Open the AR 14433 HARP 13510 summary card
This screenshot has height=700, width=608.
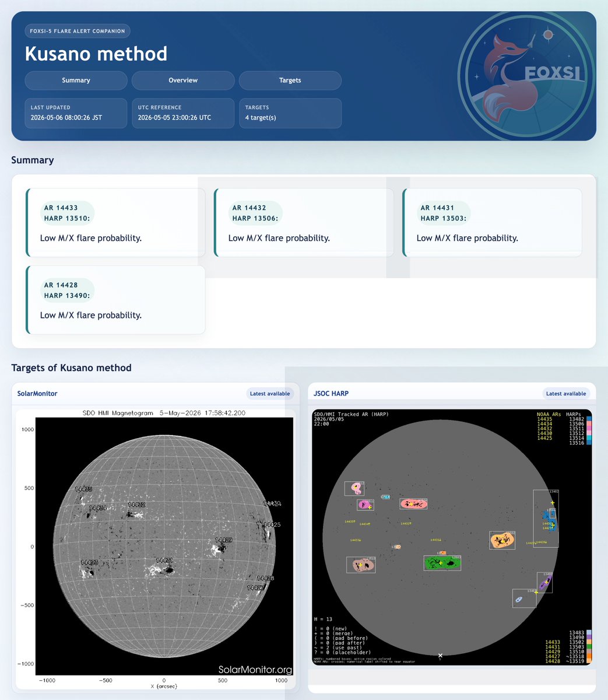[116, 222]
